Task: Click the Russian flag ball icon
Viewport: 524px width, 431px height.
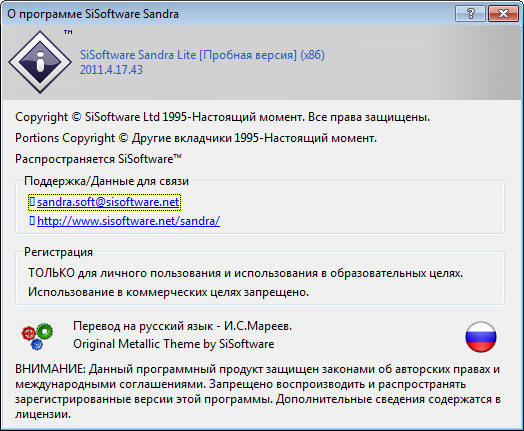Action: pyautogui.click(x=481, y=337)
